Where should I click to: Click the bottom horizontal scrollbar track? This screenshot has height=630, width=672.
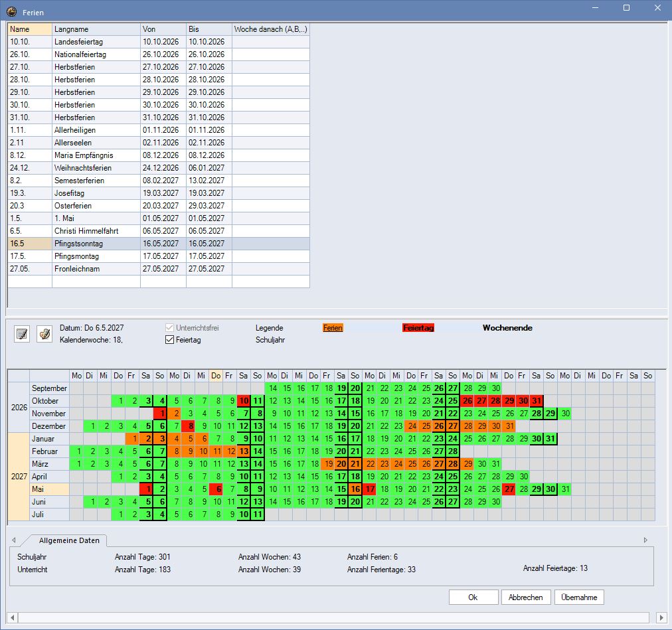334,617
